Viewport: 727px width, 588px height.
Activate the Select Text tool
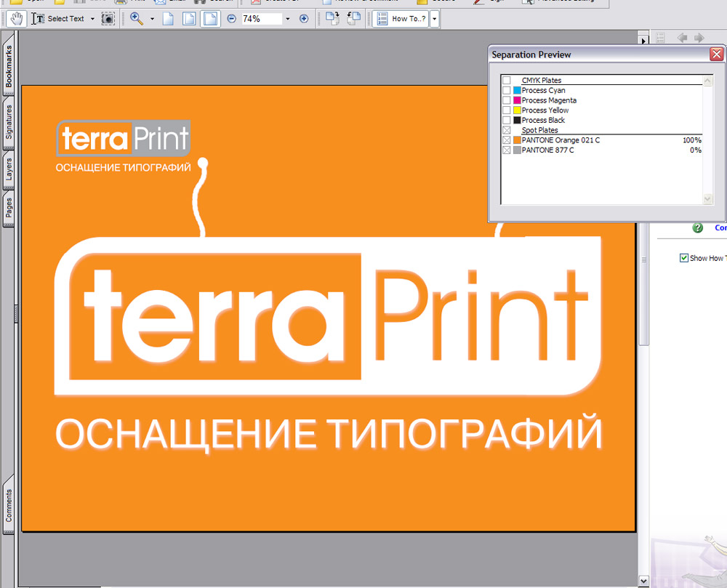[x=57, y=19]
